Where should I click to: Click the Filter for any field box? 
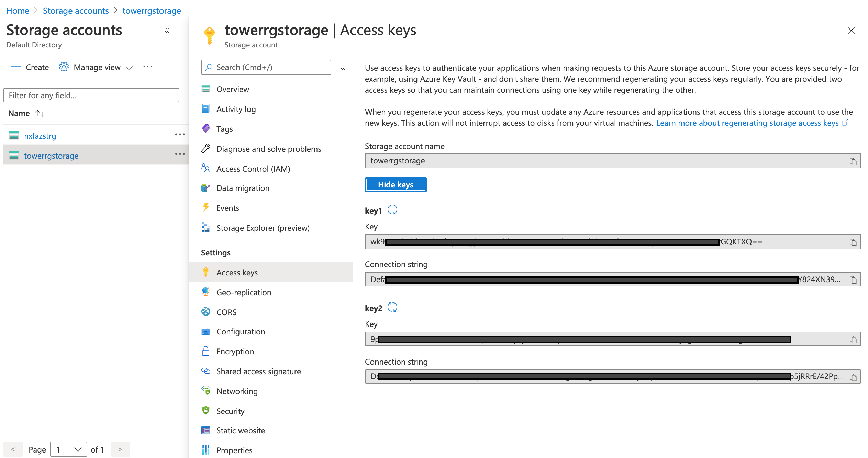[91, 95]
